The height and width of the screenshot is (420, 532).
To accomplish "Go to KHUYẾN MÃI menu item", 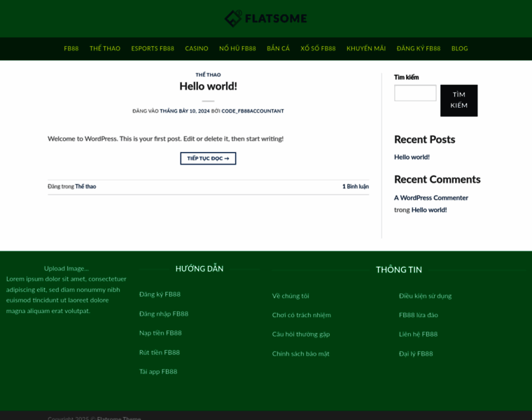I will [x=366, y=48].
